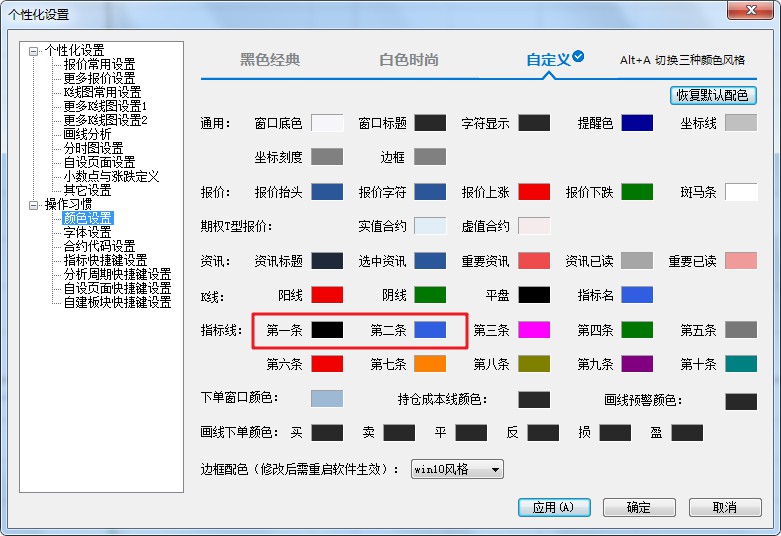Open the 报价上涨 red color swatch
This screenshot has height=536, width=781.
(534, 192)
